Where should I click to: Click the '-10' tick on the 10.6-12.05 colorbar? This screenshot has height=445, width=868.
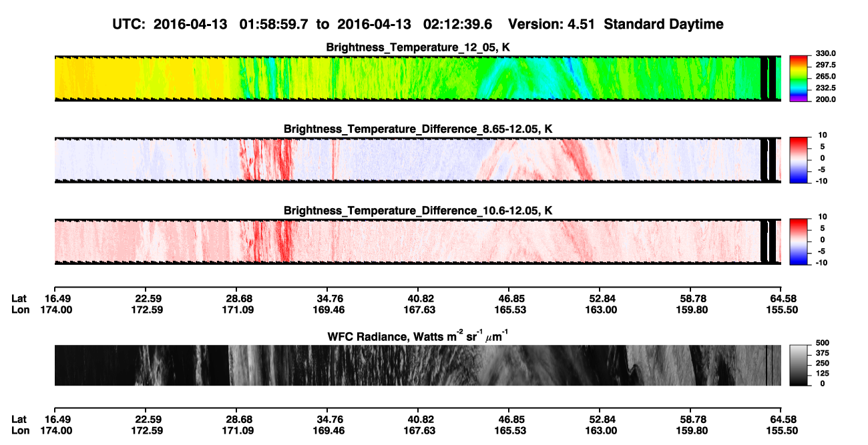[821, 262]
